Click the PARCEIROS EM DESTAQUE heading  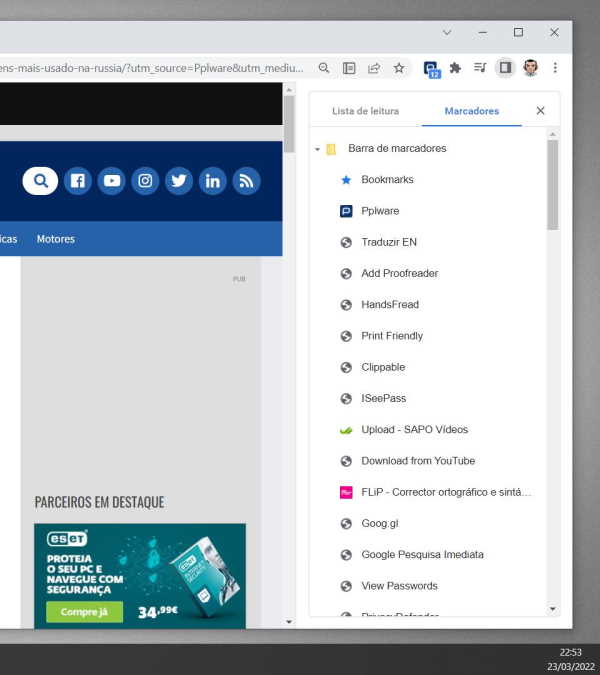99,502
